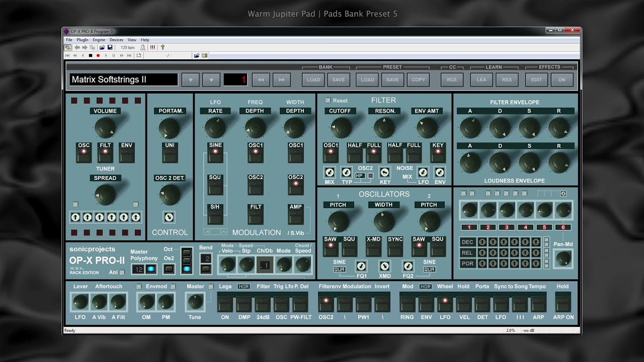Viewport: 644px width, 362px height.
Task: Click the voice 1 DEC arrow icon
Action: pyautogui.click(x=482, y=242)
